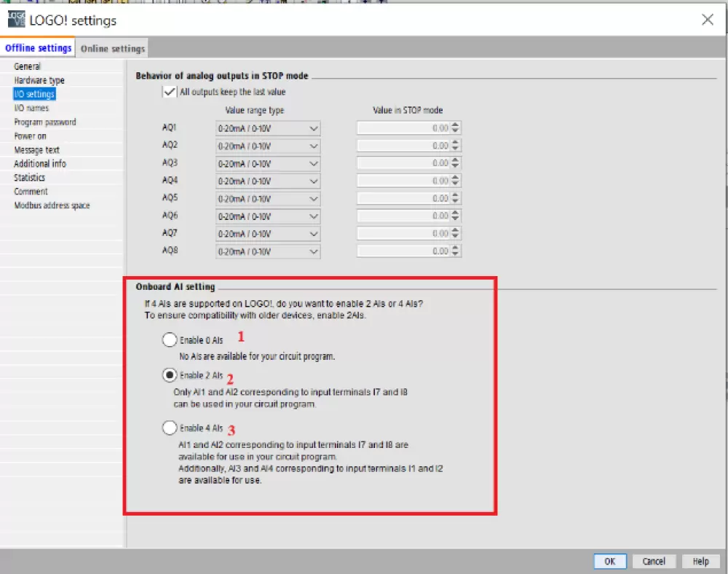This screenshot has width=728, height=574.
Task: Switch to the Offline settings tab
Action: pos(38,48)
